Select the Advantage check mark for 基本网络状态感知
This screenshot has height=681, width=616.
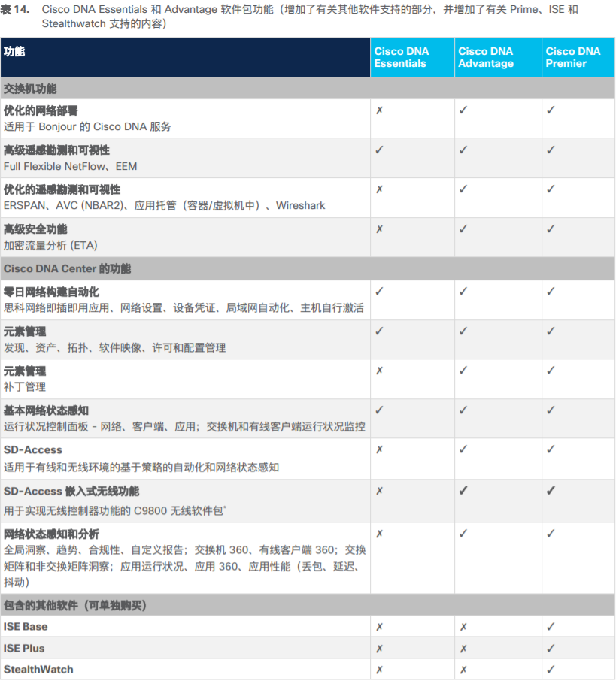tap(463, 410)
